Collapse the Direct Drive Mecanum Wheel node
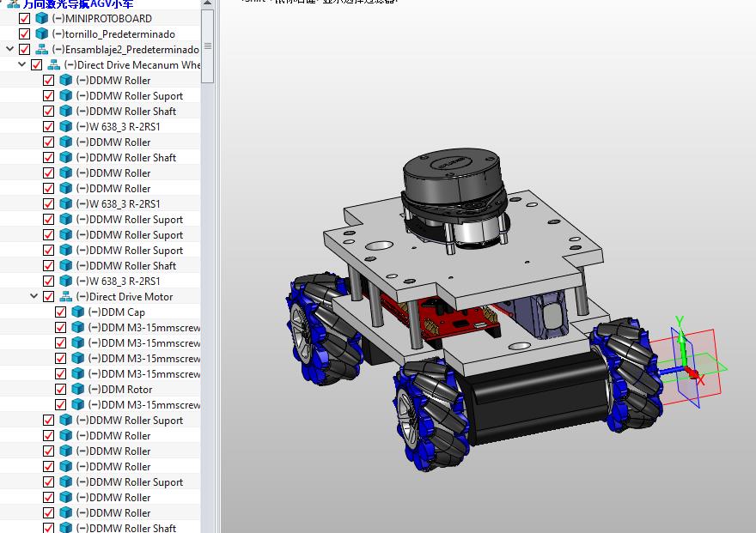This screenshot has width=756, height=533. [21, 64]
